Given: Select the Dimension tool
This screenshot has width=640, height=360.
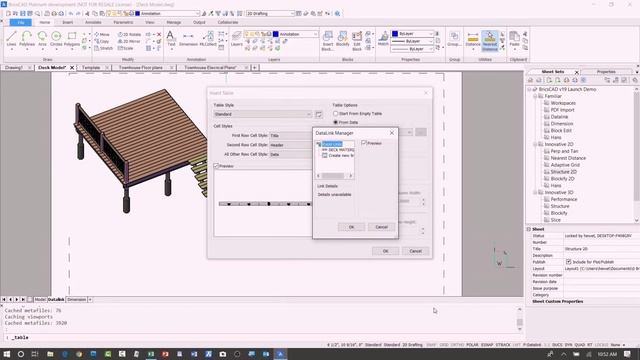Looking at the screenshot, I should click(188, 39).
